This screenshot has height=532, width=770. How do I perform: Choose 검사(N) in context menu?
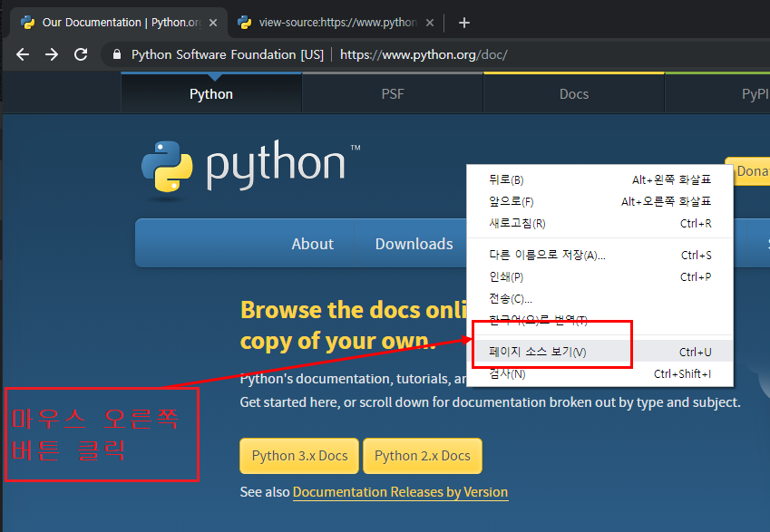[x=599, y=374]
